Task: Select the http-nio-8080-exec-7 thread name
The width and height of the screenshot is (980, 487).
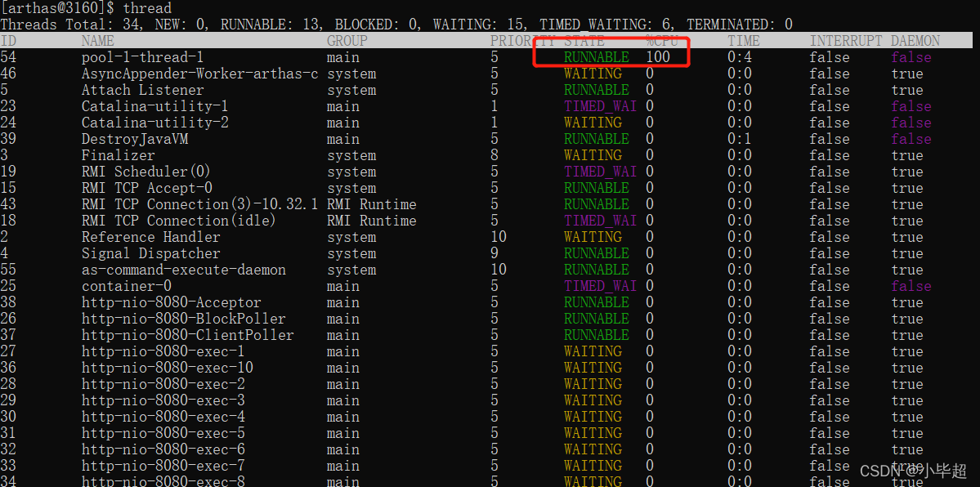Action: tap(163, 466)
